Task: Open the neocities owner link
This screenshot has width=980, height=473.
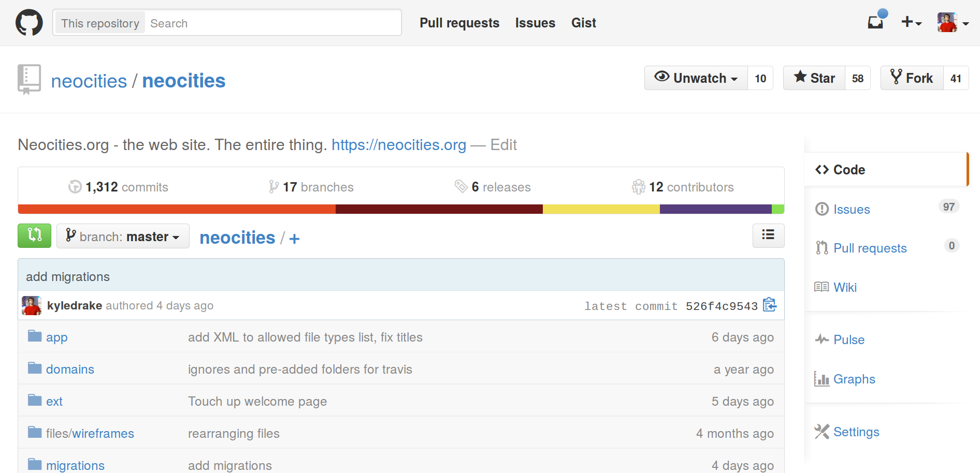Action: coord(89,81)
